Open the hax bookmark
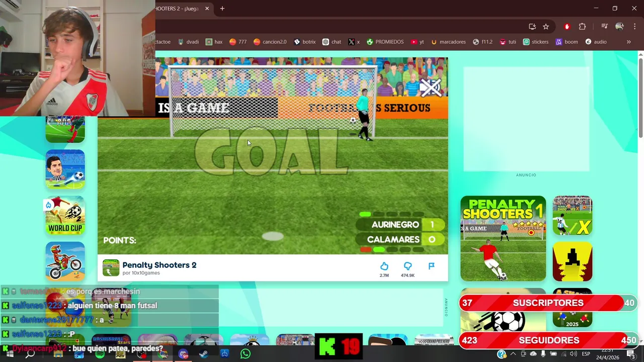Viewport: 644px width, 362px height. (x=214, y=42)
